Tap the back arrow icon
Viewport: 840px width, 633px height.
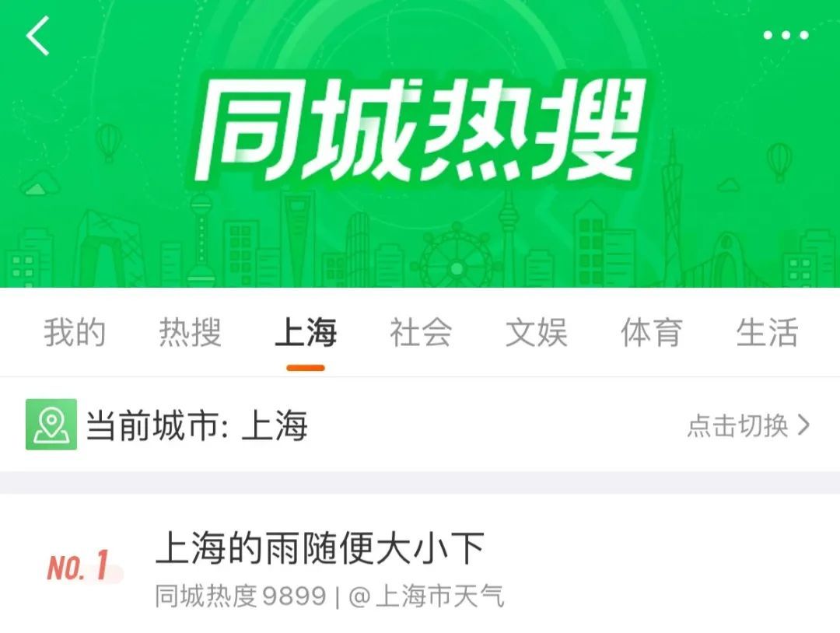click(37, 35)
